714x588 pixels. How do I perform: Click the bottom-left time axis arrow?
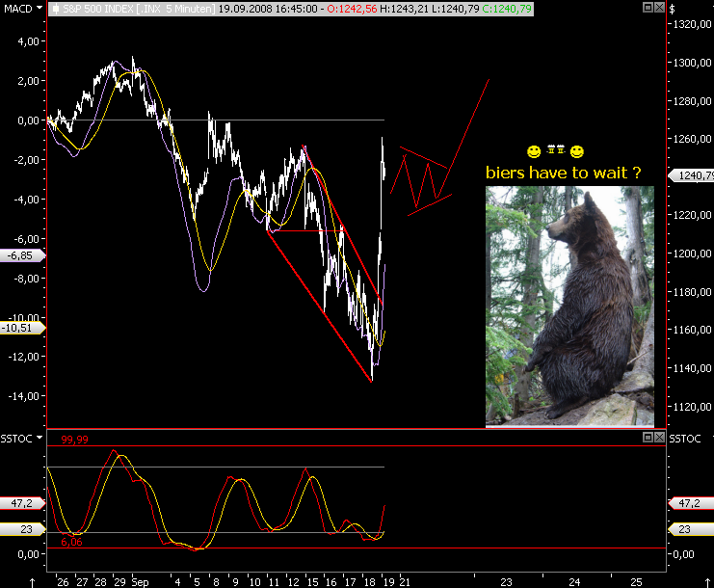coord(33,582)
